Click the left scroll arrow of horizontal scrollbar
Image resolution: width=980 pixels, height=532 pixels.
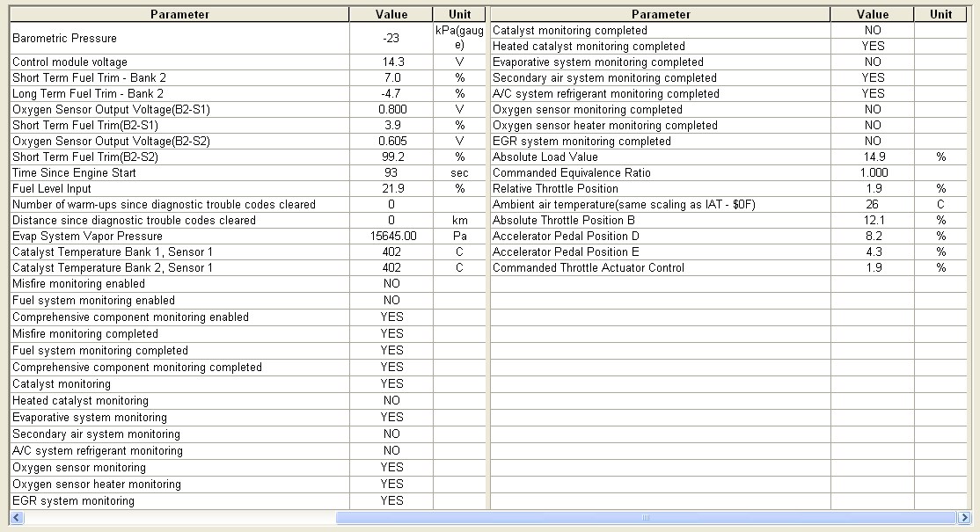coord(17,518)
